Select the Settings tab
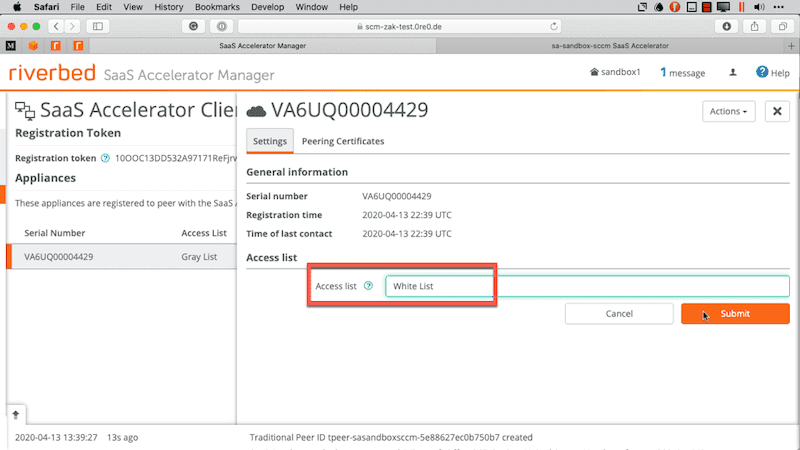The height and width of the screenshot is (450, 800). [x=270, y=141]
